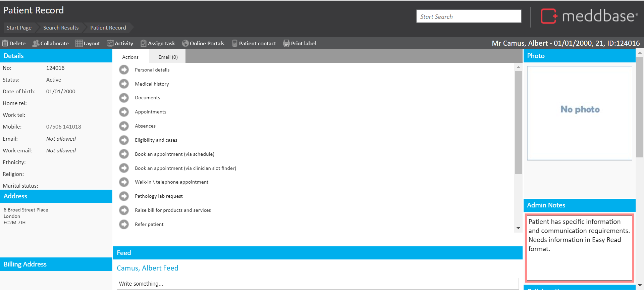Image resolution: width=644 pixels, height=291 pixels.
Task: Switch to the Email (0) tab
Action: [x=168, y=57]
